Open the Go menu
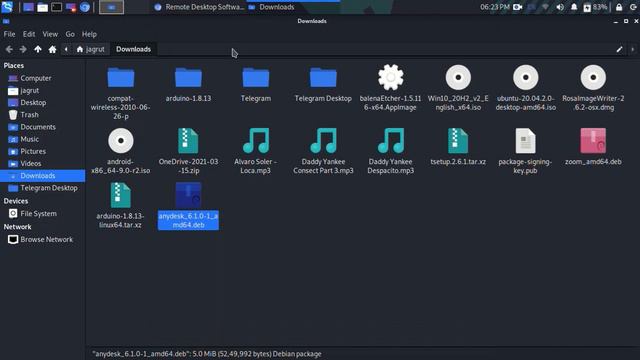Image resolution: width=640 pixels, height=360 pixels. [70, 34]
